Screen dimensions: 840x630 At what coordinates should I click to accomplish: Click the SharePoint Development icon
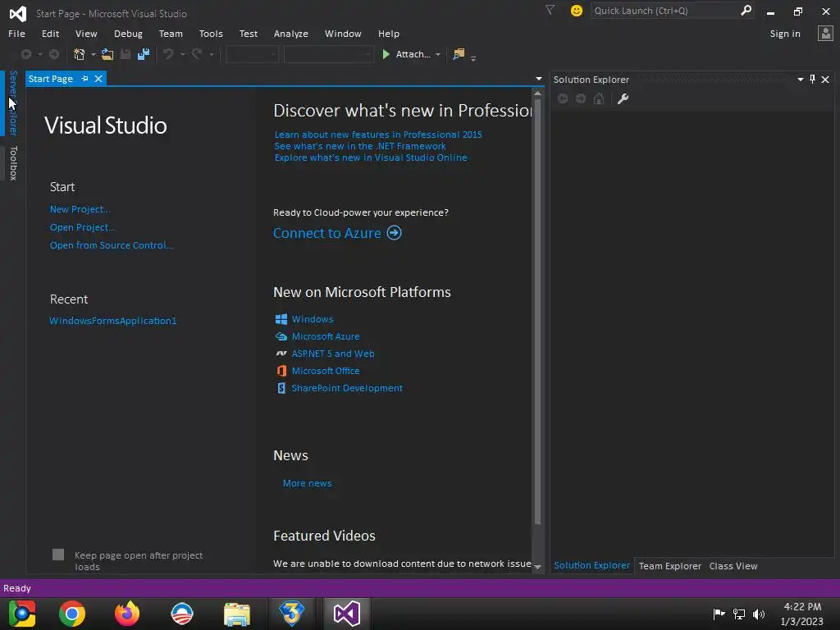pos(281,388)
